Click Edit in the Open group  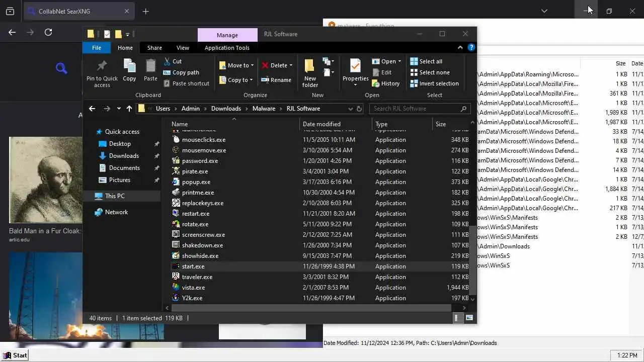[382, 72]
